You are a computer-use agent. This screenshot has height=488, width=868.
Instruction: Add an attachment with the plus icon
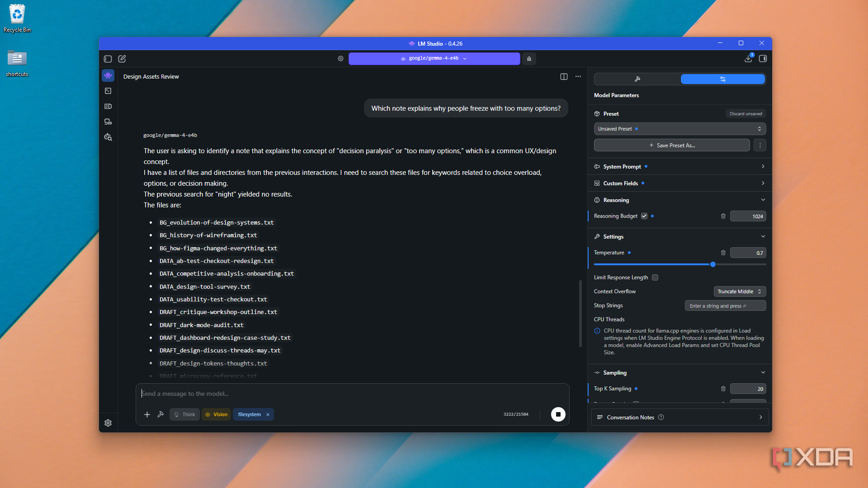(147, 414)
